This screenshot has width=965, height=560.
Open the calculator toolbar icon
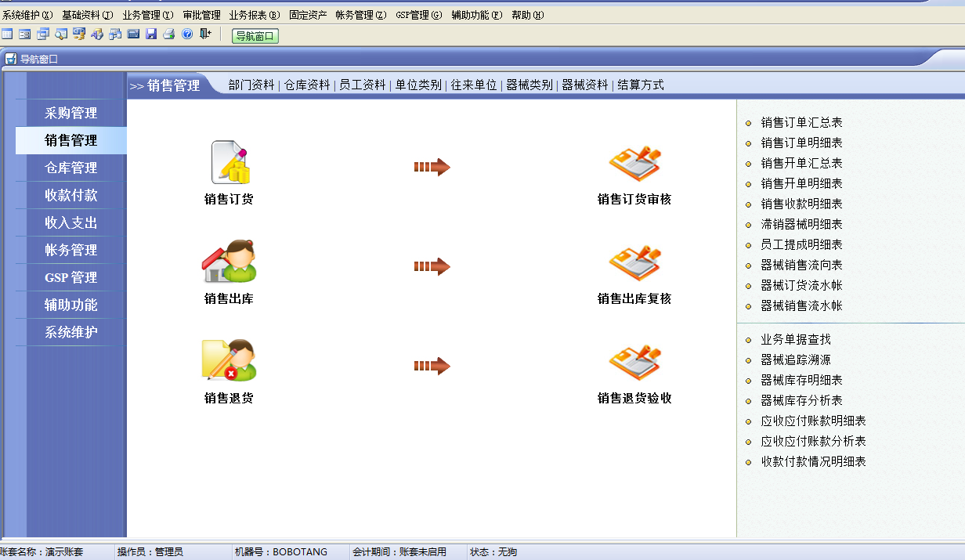[x=133, y=34]
